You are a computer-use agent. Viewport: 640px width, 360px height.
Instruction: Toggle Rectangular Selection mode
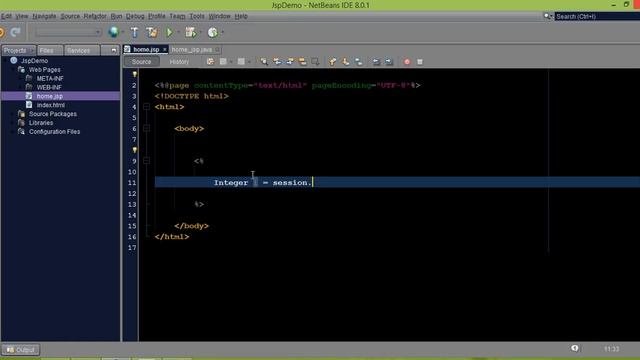(x=315, y=62)
